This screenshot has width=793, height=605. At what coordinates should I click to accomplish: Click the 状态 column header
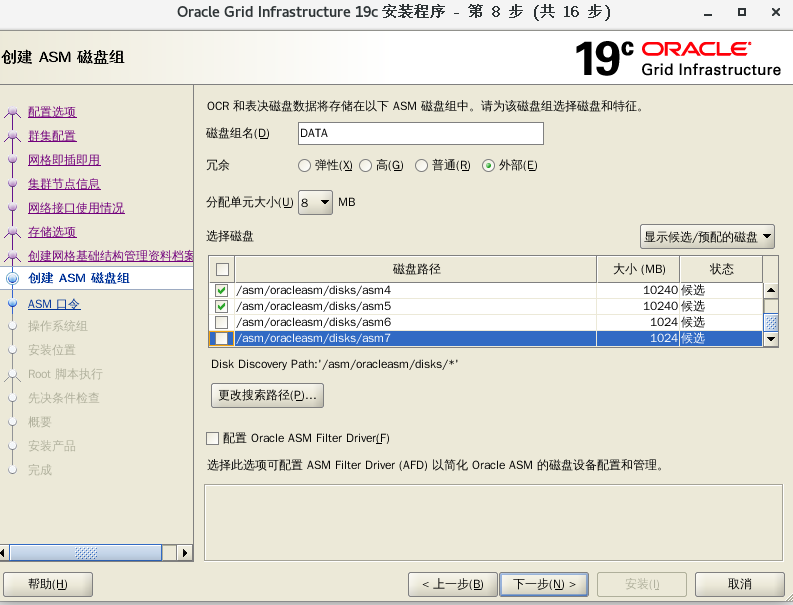(x=721, y=269)
